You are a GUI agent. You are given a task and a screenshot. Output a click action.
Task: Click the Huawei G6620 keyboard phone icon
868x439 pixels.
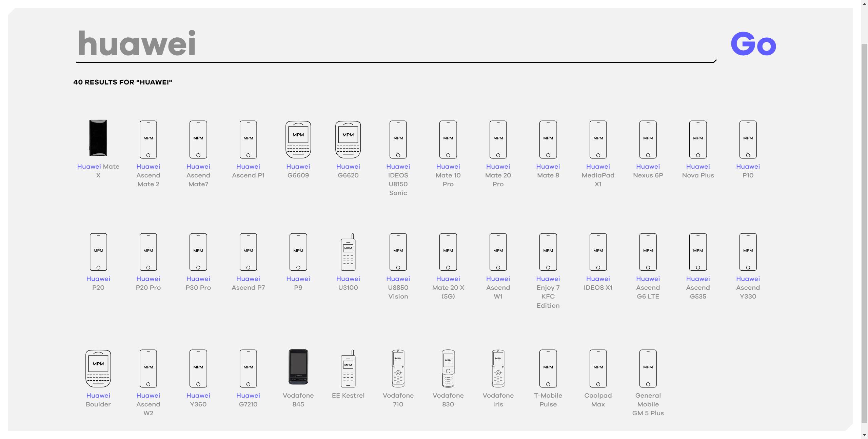[x=348, y=139]
